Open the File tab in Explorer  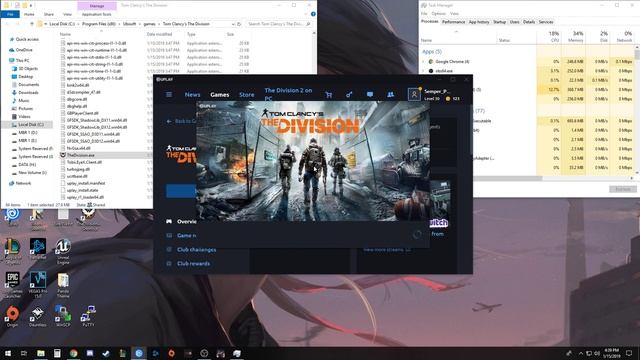pos(10,14)
